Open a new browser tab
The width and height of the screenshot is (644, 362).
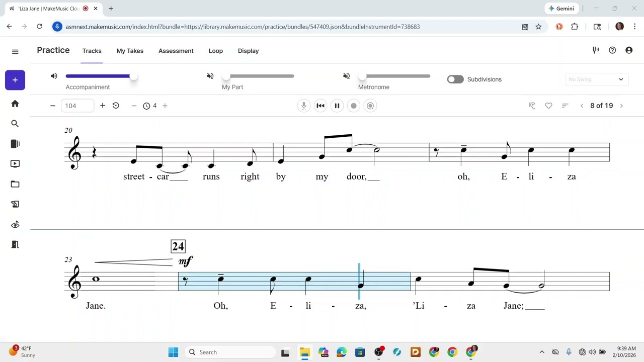pos(111,9)
